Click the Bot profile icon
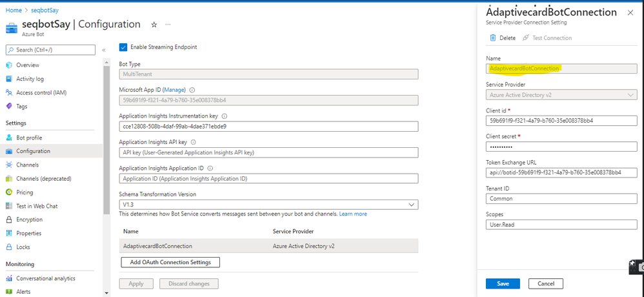Screen dimensions: 644x297 (9, 138)
